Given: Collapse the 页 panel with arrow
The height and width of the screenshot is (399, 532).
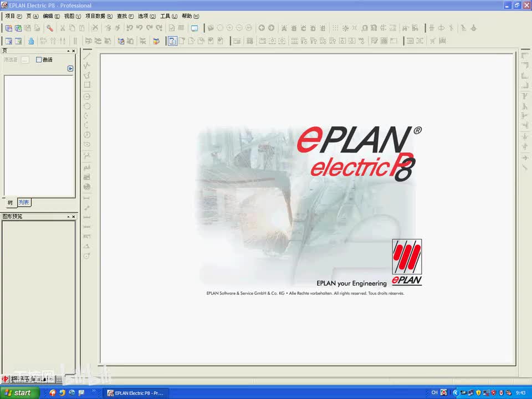Looking at the screenshot, I should (x=68, y=51).
